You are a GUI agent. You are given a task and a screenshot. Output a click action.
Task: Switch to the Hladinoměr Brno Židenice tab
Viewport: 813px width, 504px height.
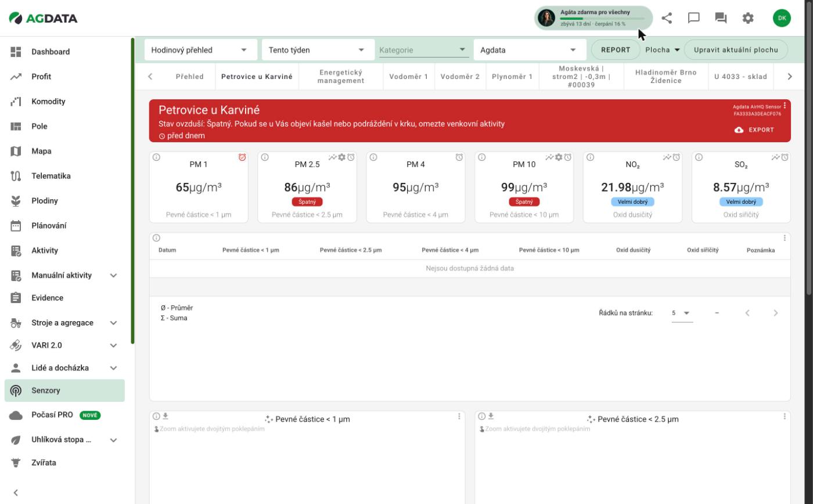[665, 77]
